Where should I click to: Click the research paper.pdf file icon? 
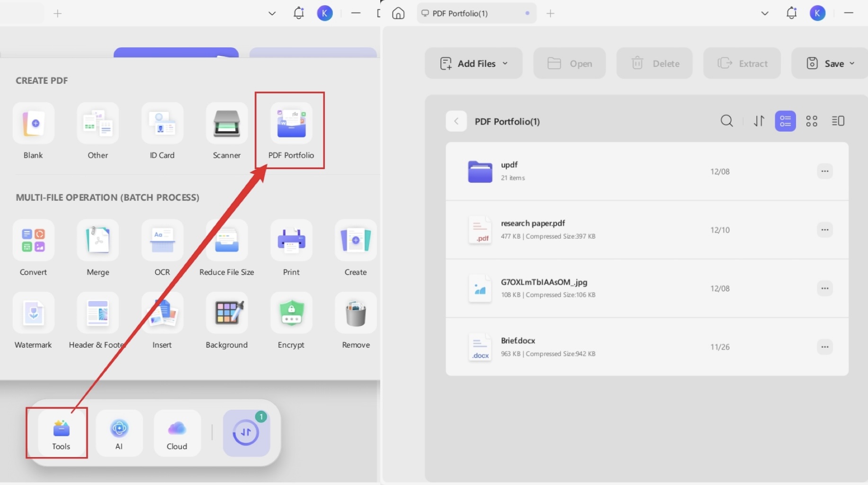click(x=480, y=230)
